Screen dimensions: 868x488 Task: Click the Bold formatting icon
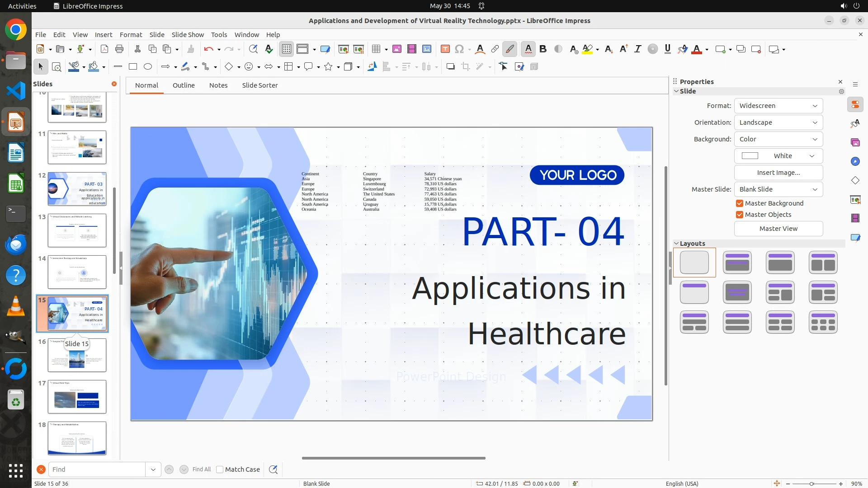point(543,49)
